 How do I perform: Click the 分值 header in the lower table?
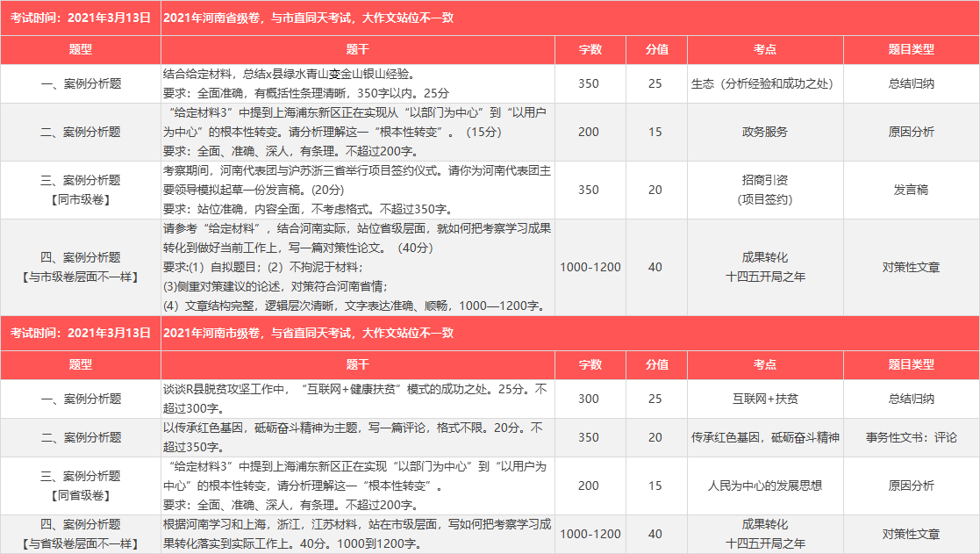click(656, 364)
